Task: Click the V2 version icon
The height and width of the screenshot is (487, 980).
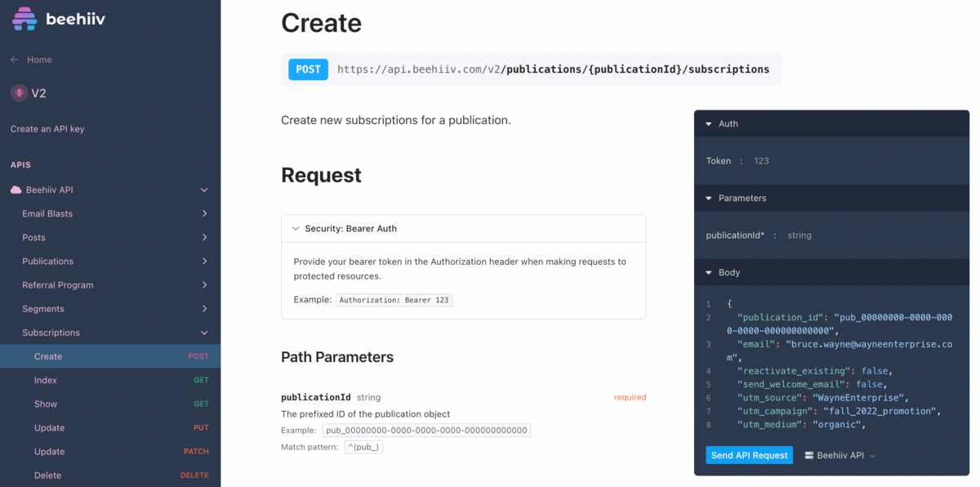Action: point(19,93)
